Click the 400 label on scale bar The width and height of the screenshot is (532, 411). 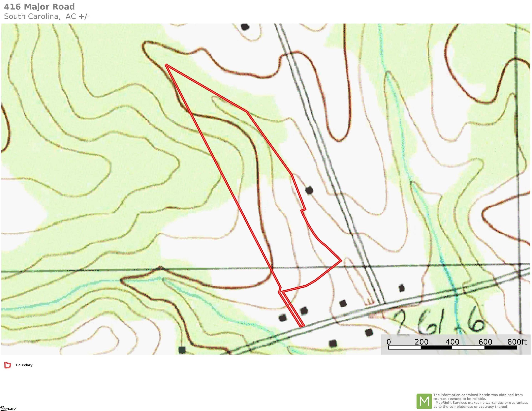(x=452, y=342)
